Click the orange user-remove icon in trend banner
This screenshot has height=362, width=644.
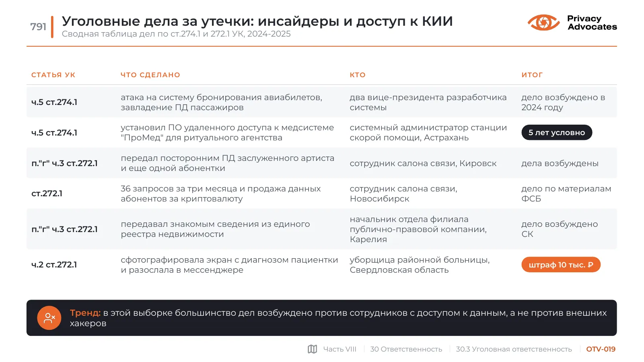tap(49, 318)
